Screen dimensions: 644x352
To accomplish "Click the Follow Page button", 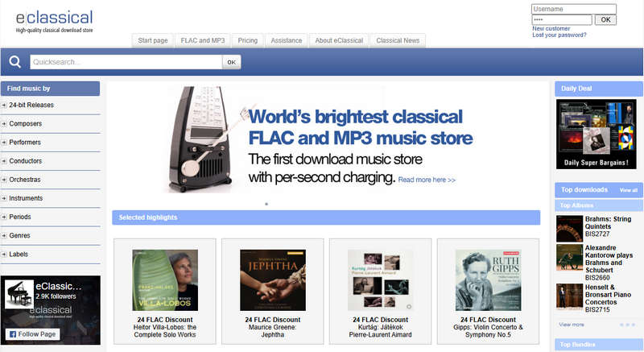I will 33,334.
